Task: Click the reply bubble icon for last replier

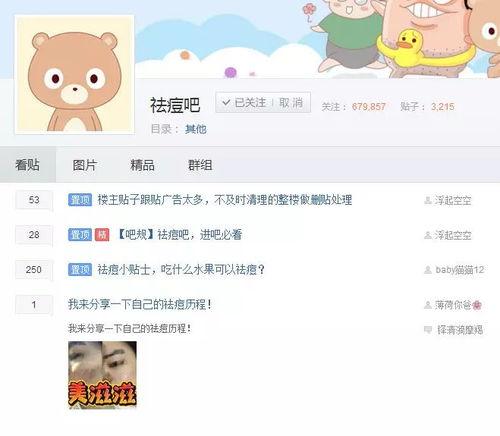Action: (428, 330)
